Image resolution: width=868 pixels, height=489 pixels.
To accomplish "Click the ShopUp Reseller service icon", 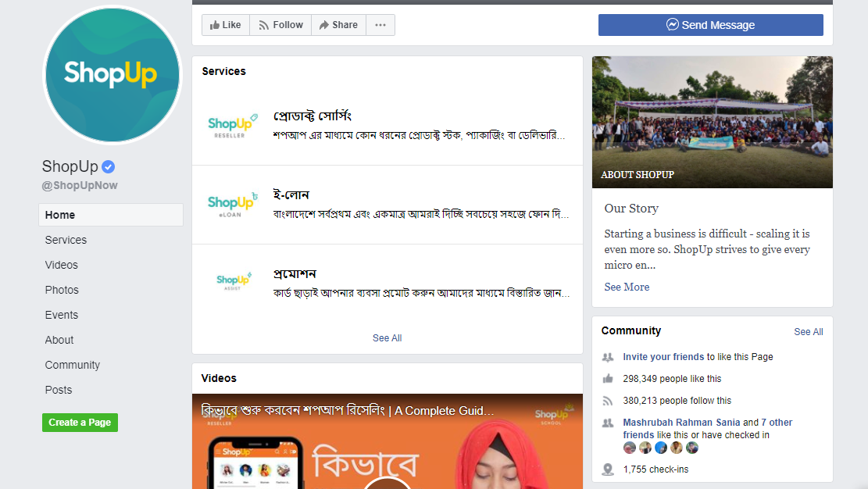I will click(x=231, y=124).
